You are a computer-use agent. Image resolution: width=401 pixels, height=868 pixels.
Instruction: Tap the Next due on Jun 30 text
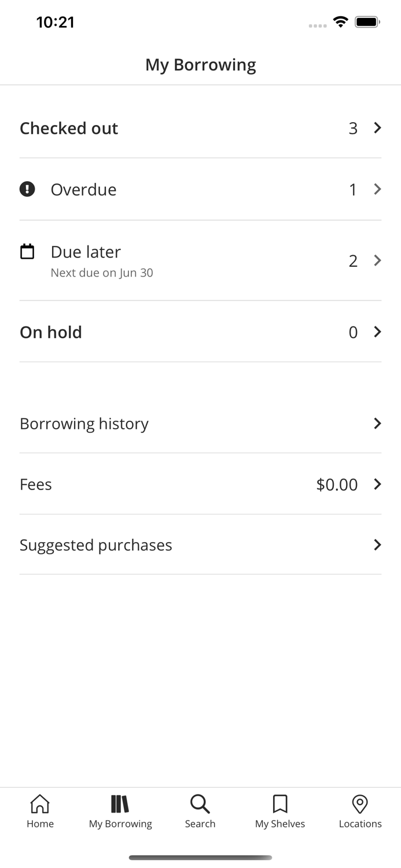click(102, 273)
